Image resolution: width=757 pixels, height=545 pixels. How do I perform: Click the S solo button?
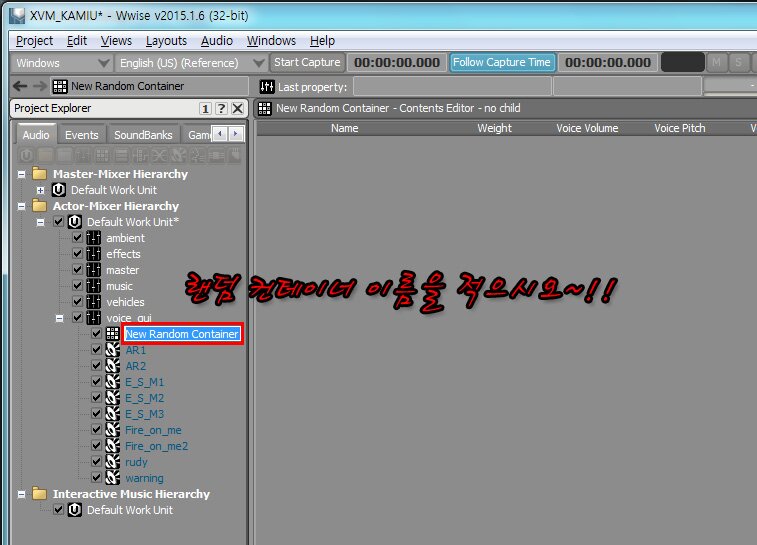tap(738, 62)
